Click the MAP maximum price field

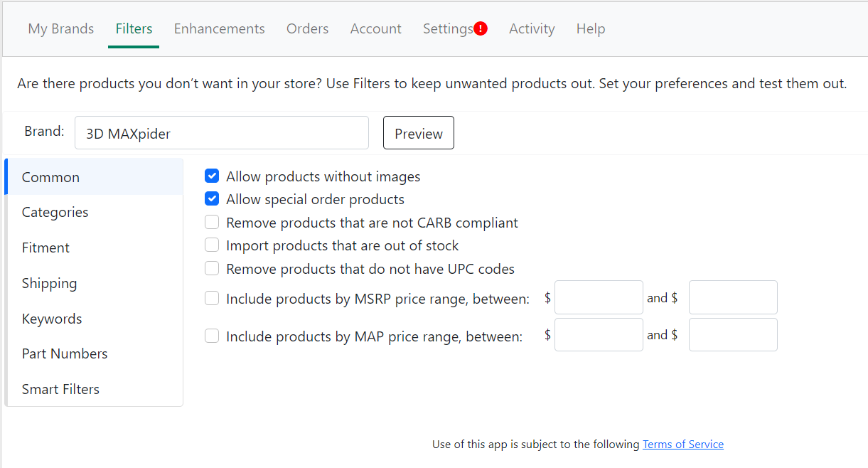pyautogui.click(x=733, y=335)
